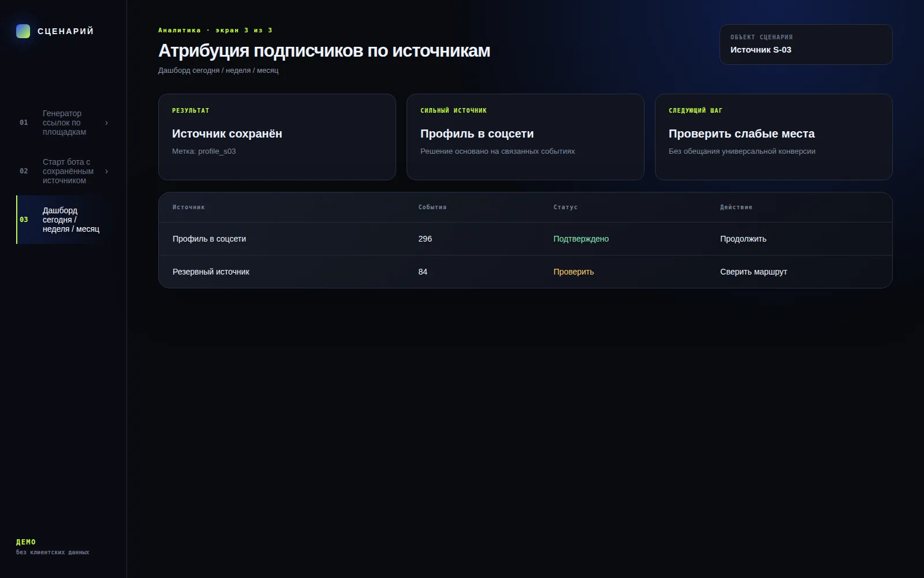Image resolution: width=924 pixels, height=578 pixels.
Task: Click the footer text без клиентских данных
Action: (x=53, y=553)
